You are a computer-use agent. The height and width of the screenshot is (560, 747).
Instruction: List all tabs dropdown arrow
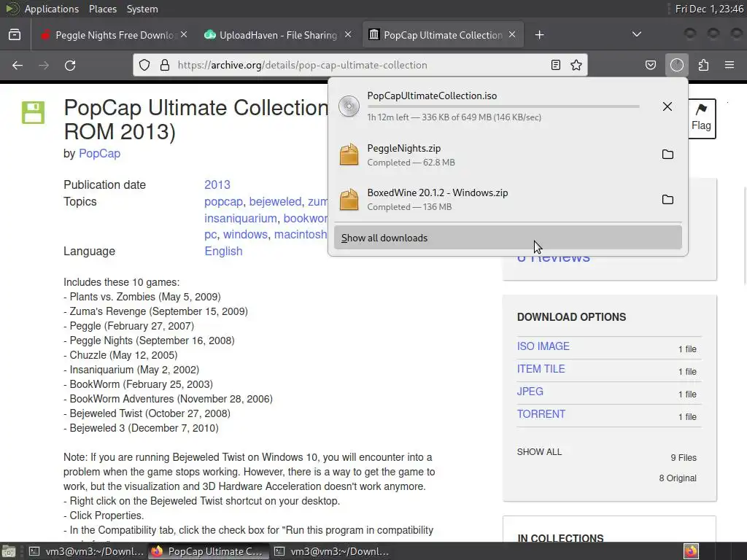pos(636,34)
